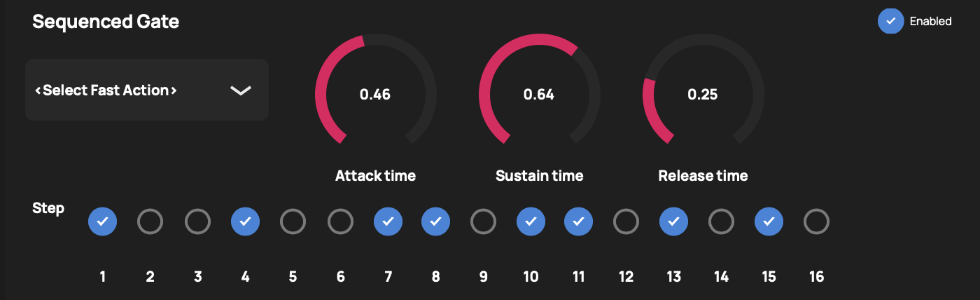This screenshot has height=300, width=980.
Task: Disable step 15 in the sequence
Action: pyautogui.click(x=769, y=222)
